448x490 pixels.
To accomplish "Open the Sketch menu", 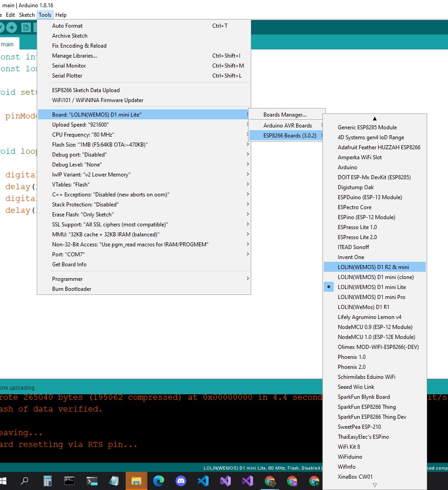I will (x=27, y=15).
